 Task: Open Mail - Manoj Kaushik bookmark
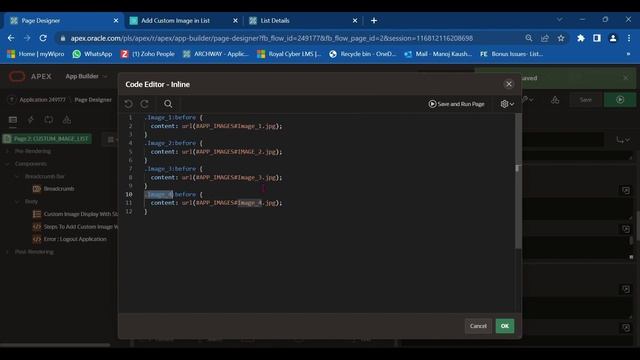click(438, 54)
